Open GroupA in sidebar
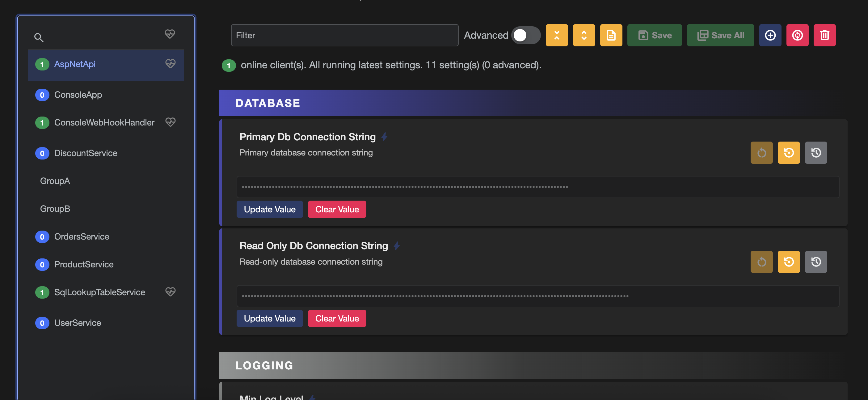Viewport: 868px width, 400px height. [106, 181]
